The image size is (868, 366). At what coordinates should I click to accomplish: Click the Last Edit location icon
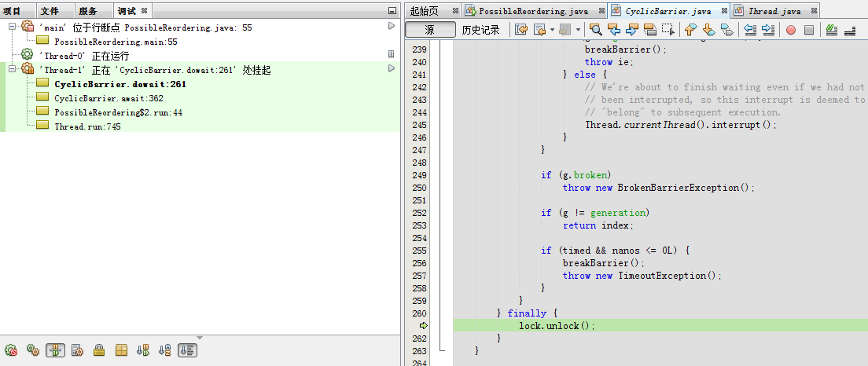pos(521,30)
